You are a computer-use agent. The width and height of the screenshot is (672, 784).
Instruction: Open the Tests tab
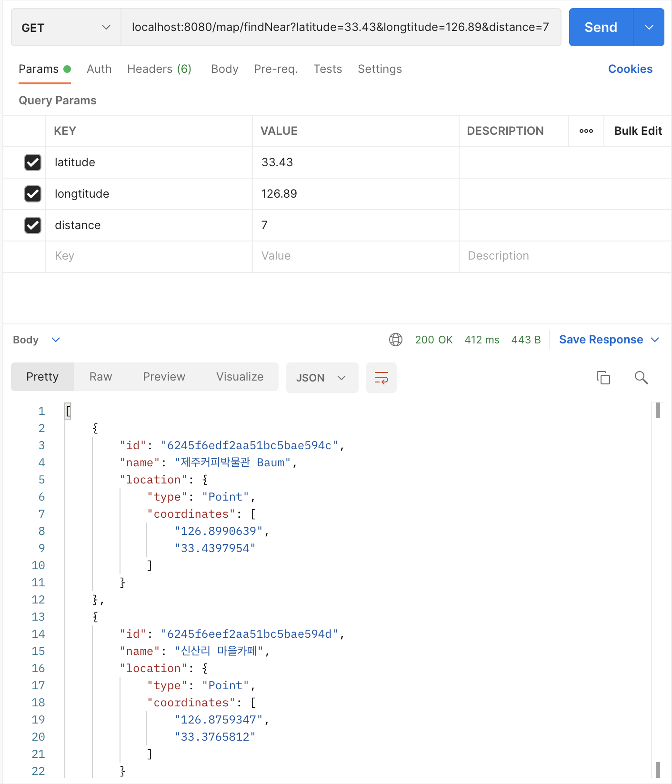(x=328, y=69)
